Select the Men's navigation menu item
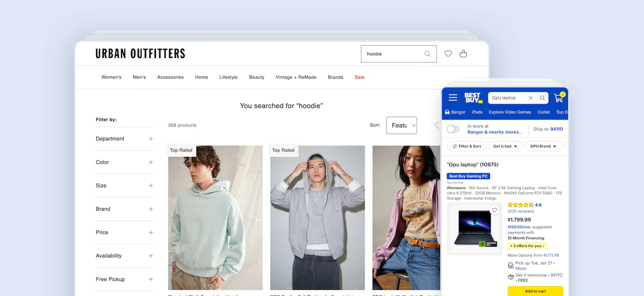The width and height of the screenshot is (644, 296). [x=139, y=77]
